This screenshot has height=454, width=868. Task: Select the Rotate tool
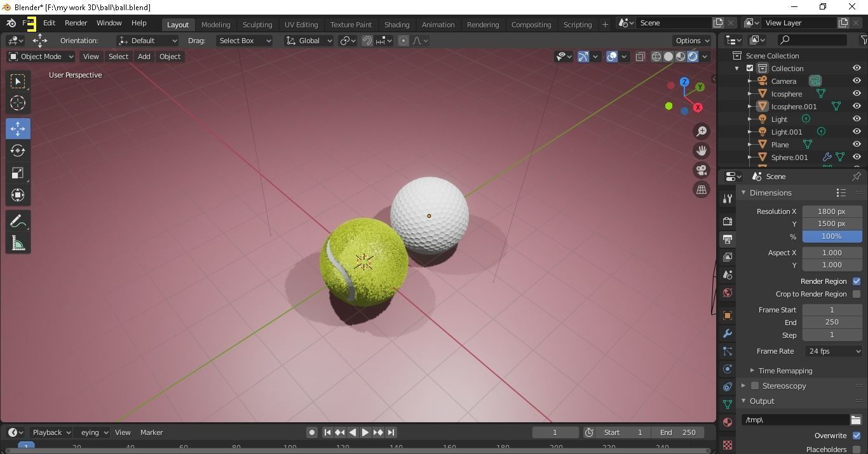18,150
